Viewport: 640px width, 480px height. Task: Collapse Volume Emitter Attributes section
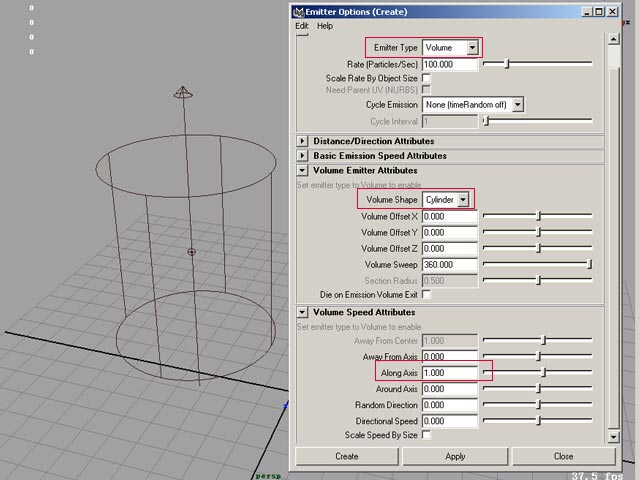pyautogui.click(x=302, y=171)
